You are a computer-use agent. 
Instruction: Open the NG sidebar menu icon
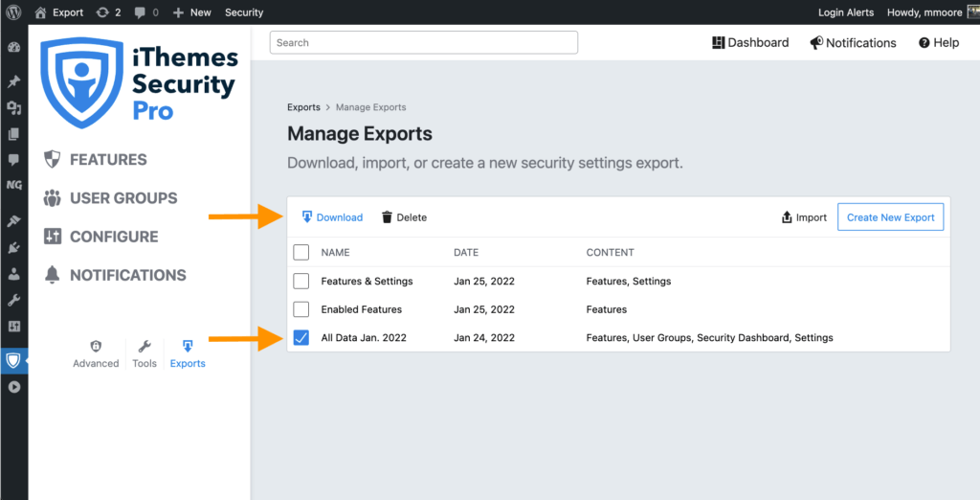13,185
